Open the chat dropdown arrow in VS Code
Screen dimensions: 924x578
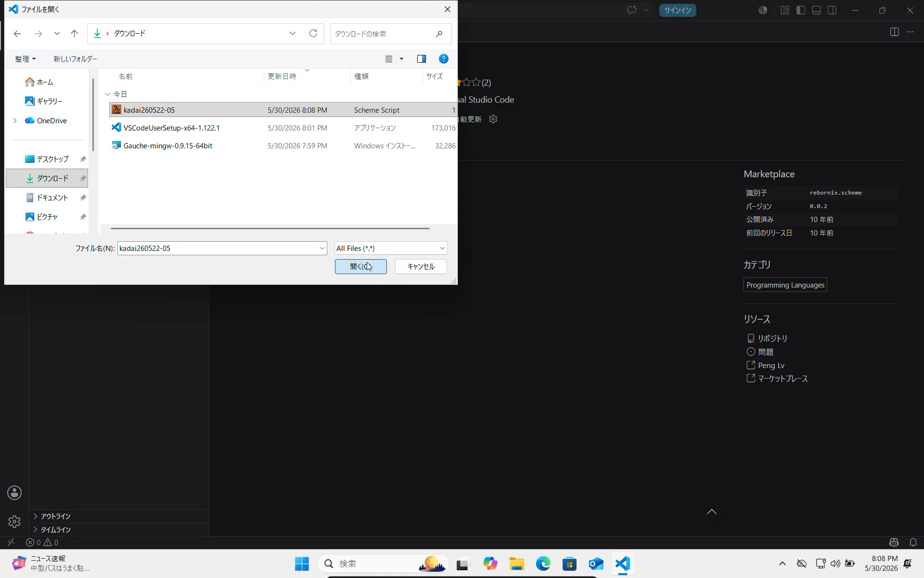[x=646, y=10]
